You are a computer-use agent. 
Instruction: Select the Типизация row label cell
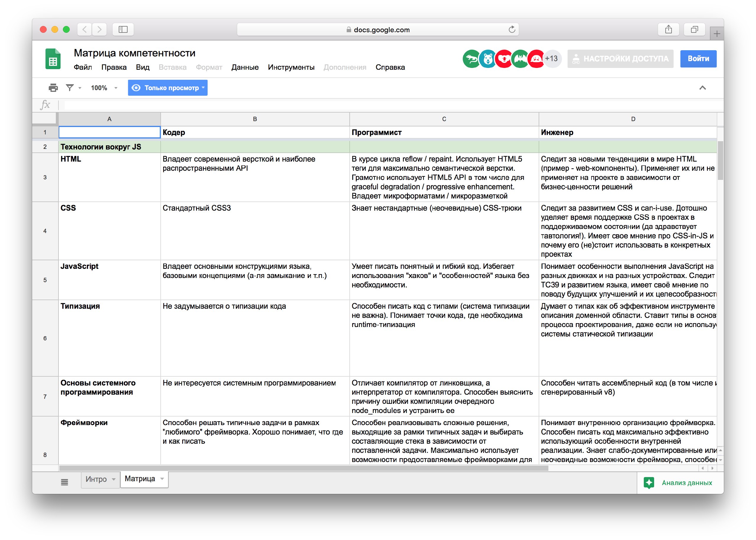109,338
